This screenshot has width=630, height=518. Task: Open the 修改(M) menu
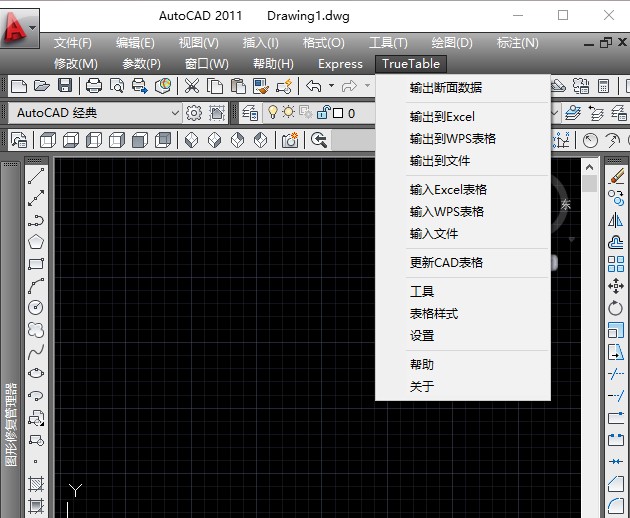[76, 64]
